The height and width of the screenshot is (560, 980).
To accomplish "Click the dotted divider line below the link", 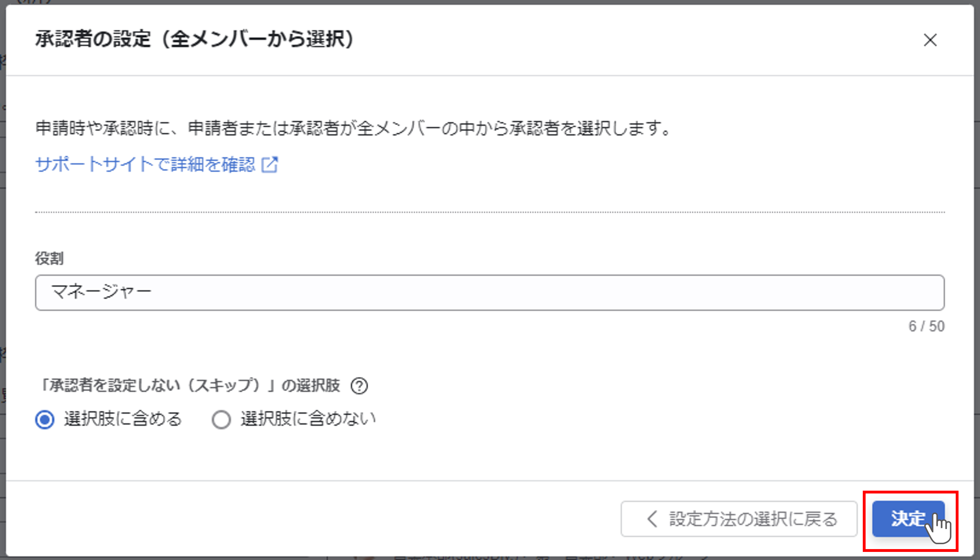I will tap(490, 212).
